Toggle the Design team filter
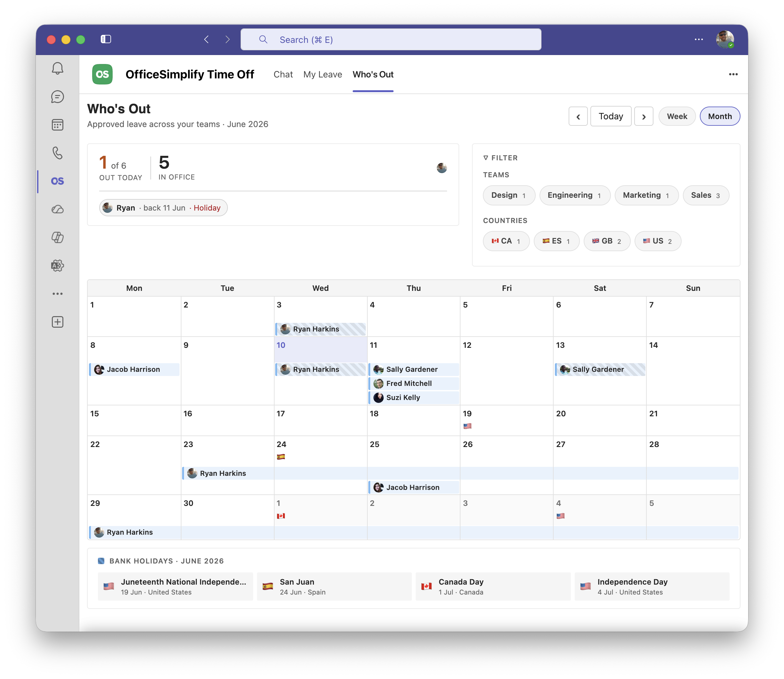The image size is (784, 679). coord(508,195)
